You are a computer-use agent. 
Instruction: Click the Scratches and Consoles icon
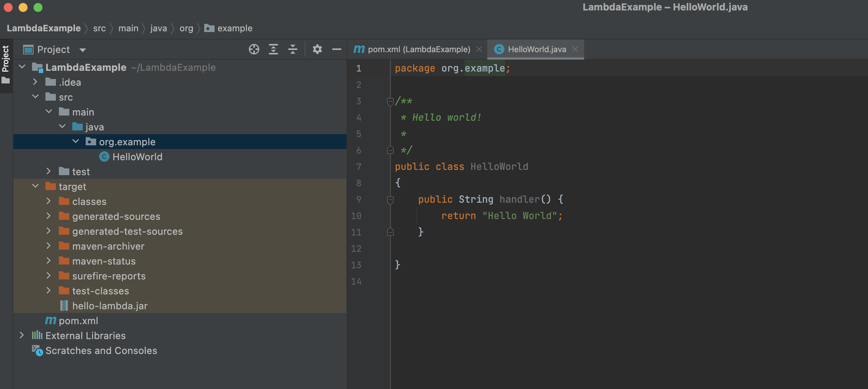point(37,350)
